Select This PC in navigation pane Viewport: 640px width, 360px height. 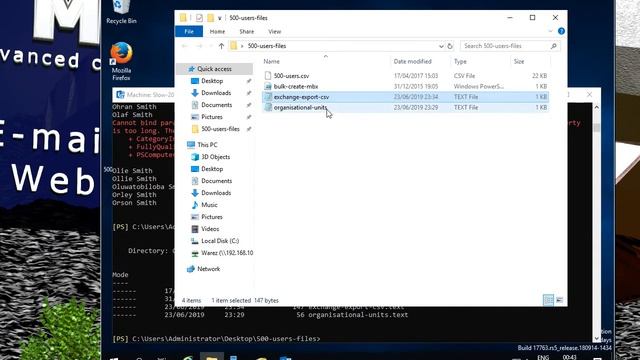(x=207, y=145)
